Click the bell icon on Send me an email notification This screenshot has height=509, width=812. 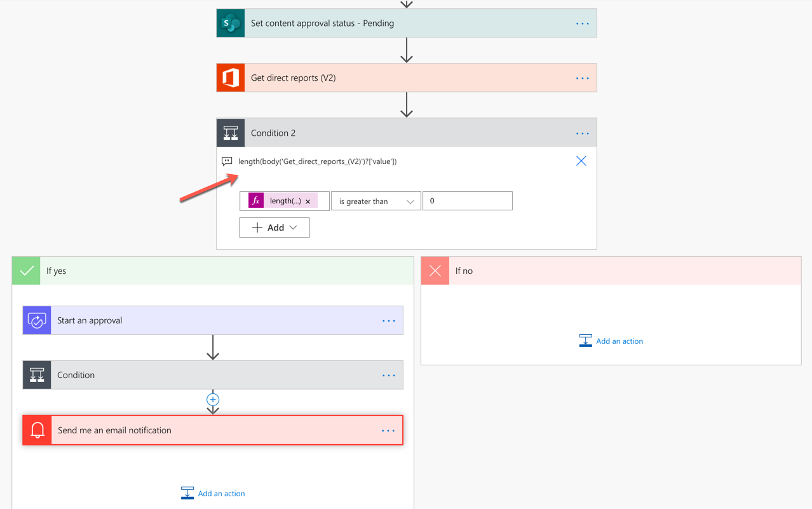[x=36, y=430]
